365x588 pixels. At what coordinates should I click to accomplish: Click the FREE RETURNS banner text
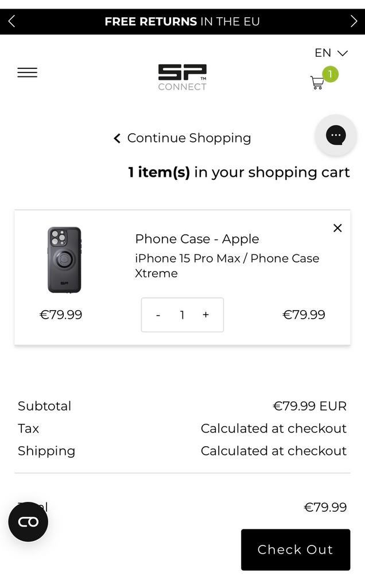[x=182, y=21]
